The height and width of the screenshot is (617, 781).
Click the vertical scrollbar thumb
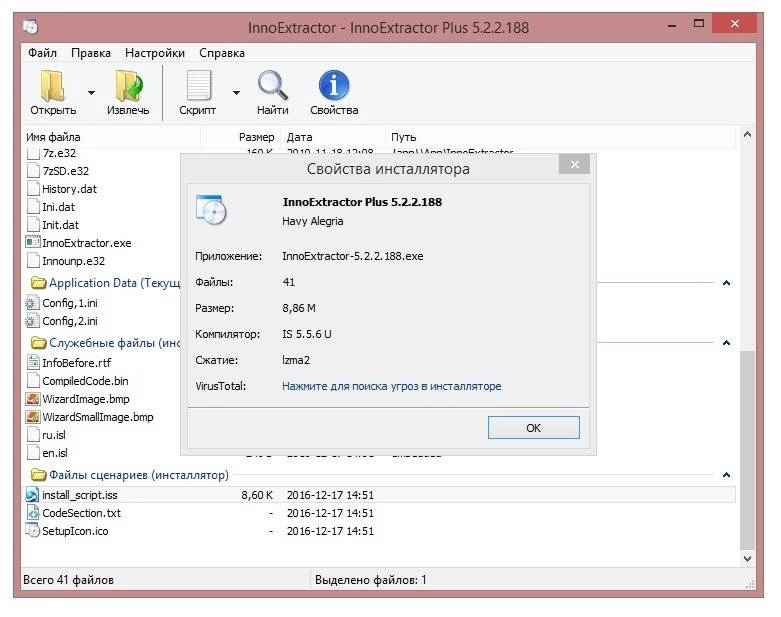pyautogui.click(x=747, y=450)
